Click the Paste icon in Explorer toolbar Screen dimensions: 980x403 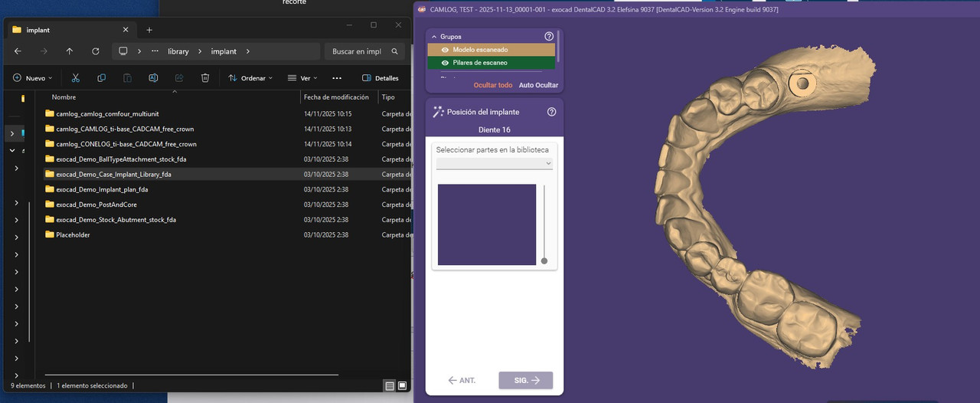[x=127, y=78]
